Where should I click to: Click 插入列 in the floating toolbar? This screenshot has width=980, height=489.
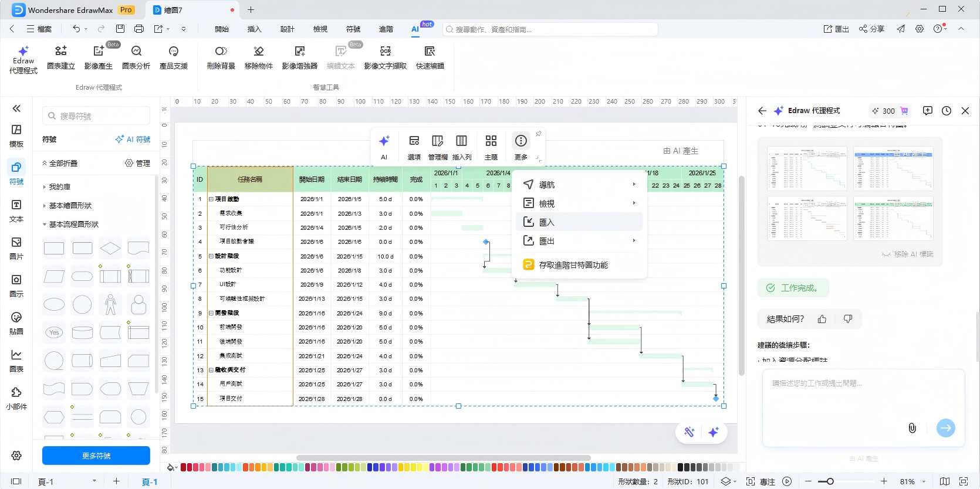pyautogui.click(x=462, y=147)
